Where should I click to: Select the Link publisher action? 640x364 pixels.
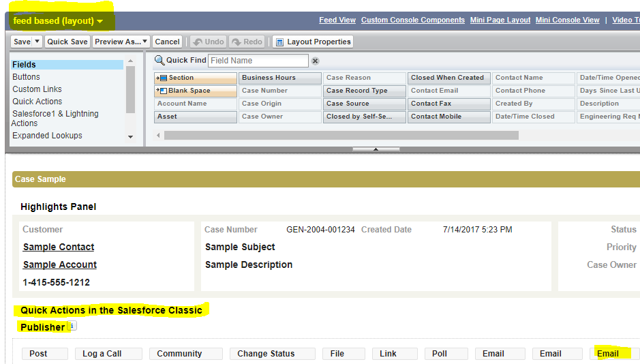pos(395,353)
